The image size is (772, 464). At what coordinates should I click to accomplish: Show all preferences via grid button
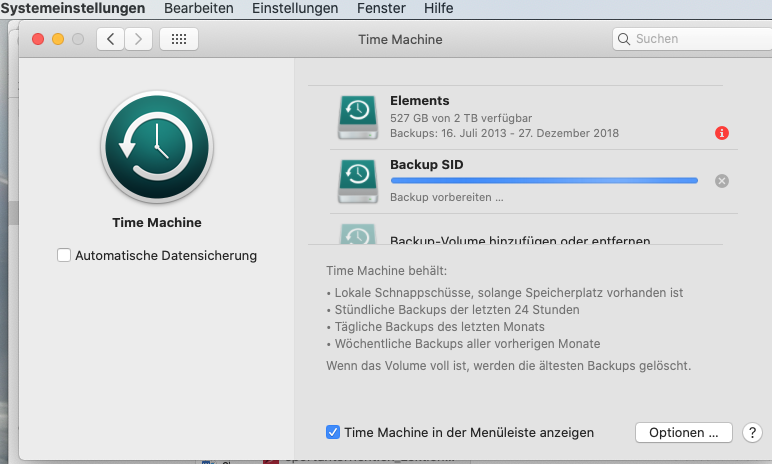(x=179, y=39)
